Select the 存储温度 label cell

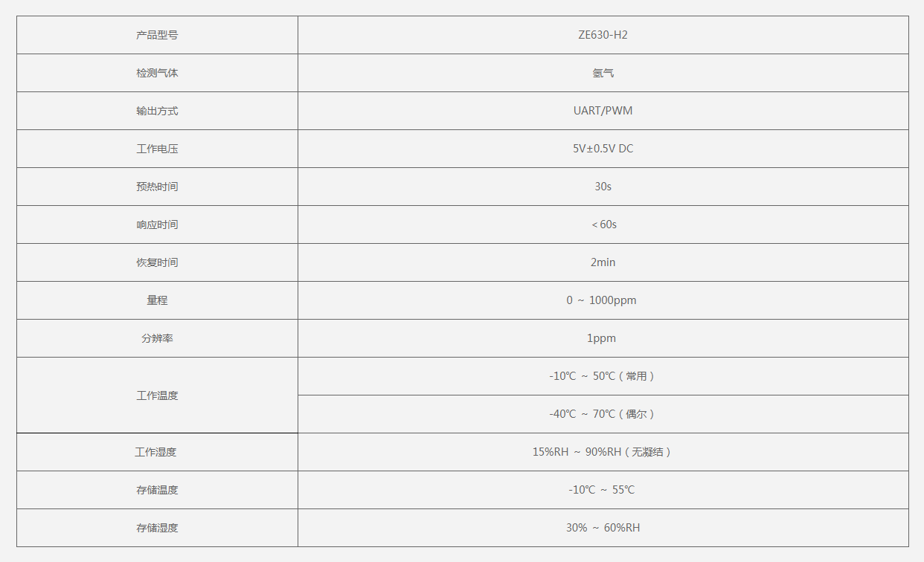click(x=157, y=490)
